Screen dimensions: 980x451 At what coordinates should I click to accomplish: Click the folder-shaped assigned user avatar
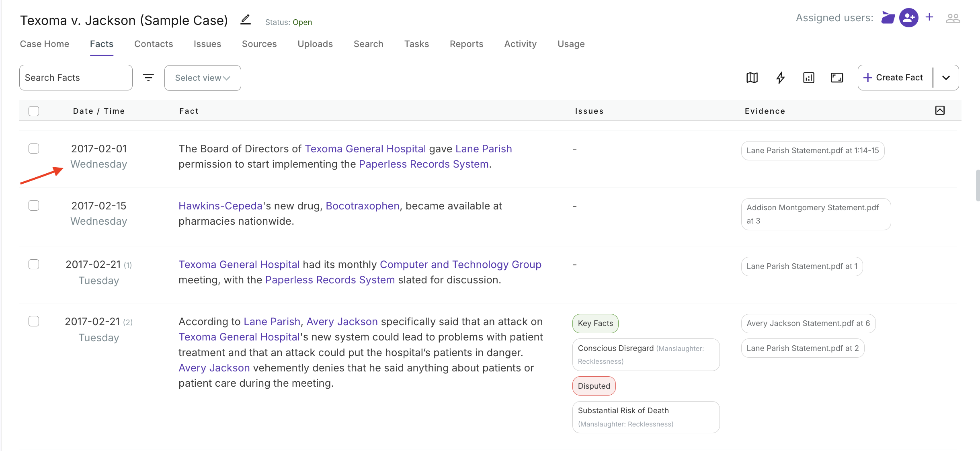click(888, 18)
